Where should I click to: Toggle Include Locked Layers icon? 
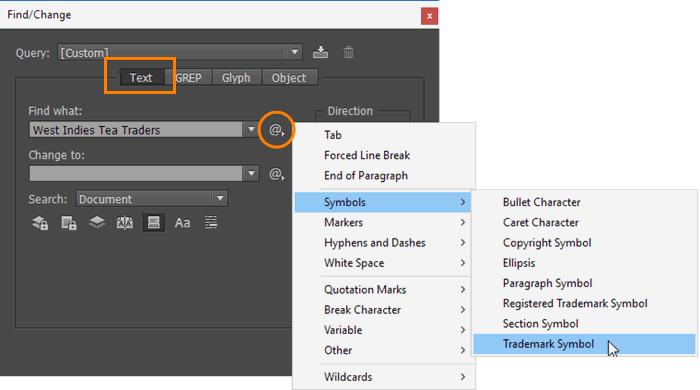(x=40, y=222)
